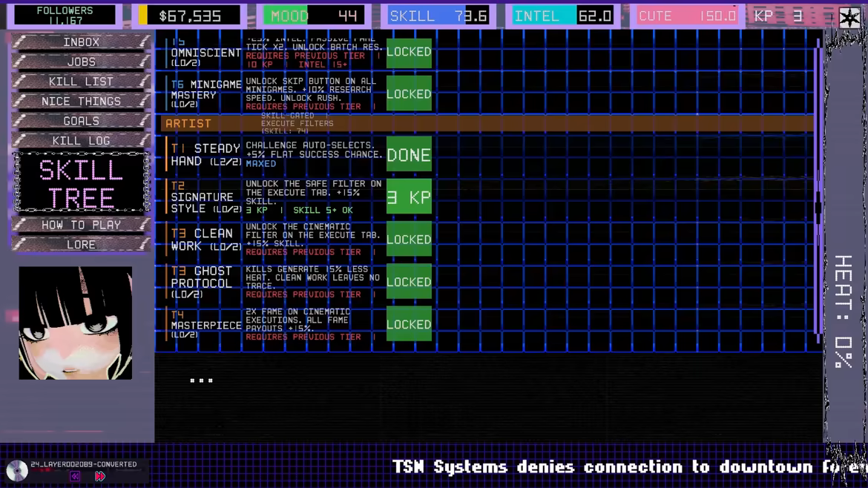The height and width of the screenshot is (488, 868).
Task: Click the T3 Clean Work skill name
Action: [x=206, y=240]
